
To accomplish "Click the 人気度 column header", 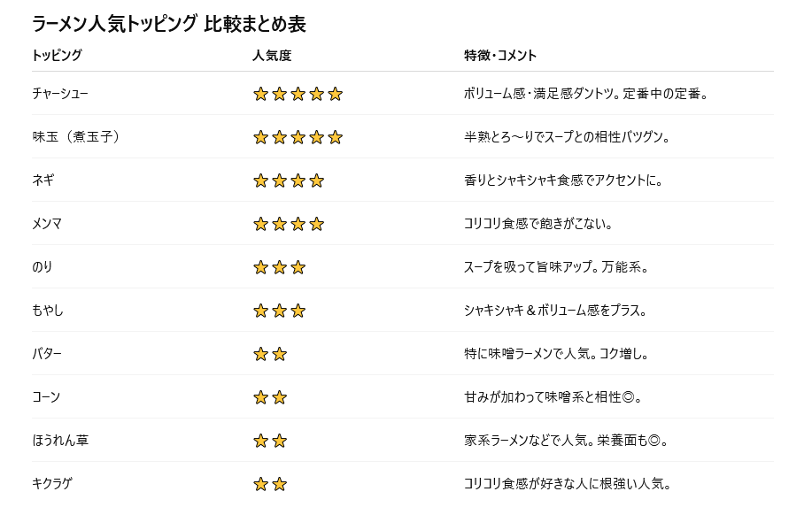I will tap(271, 55).
